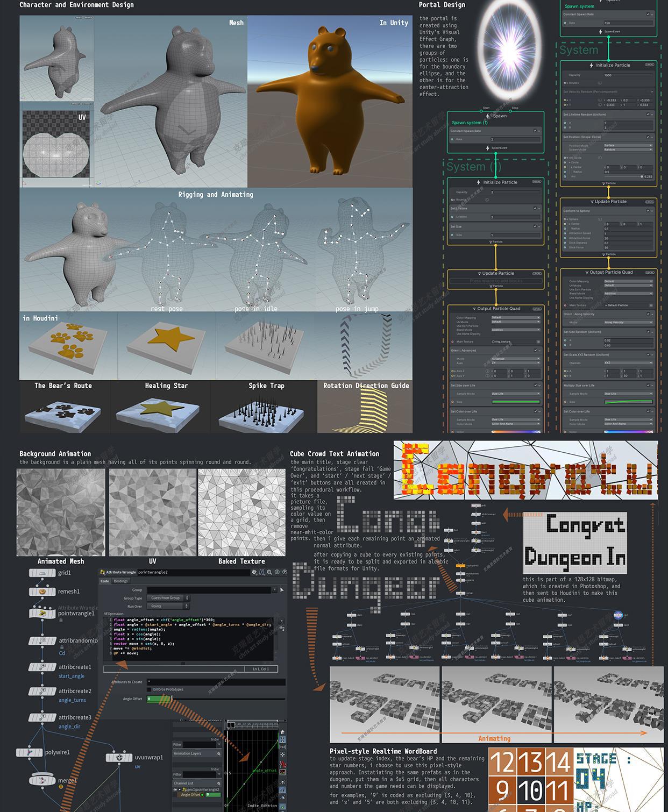The image size is (668, 812).
Task: Select the geo1/pointwrangle2 channel list entry
Action: point(200,789)
